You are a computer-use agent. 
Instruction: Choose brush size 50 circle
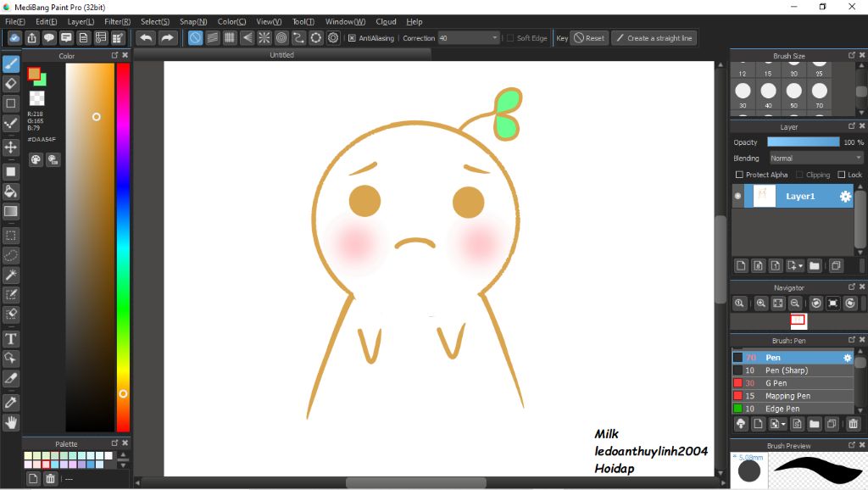(x=793, y=90)
